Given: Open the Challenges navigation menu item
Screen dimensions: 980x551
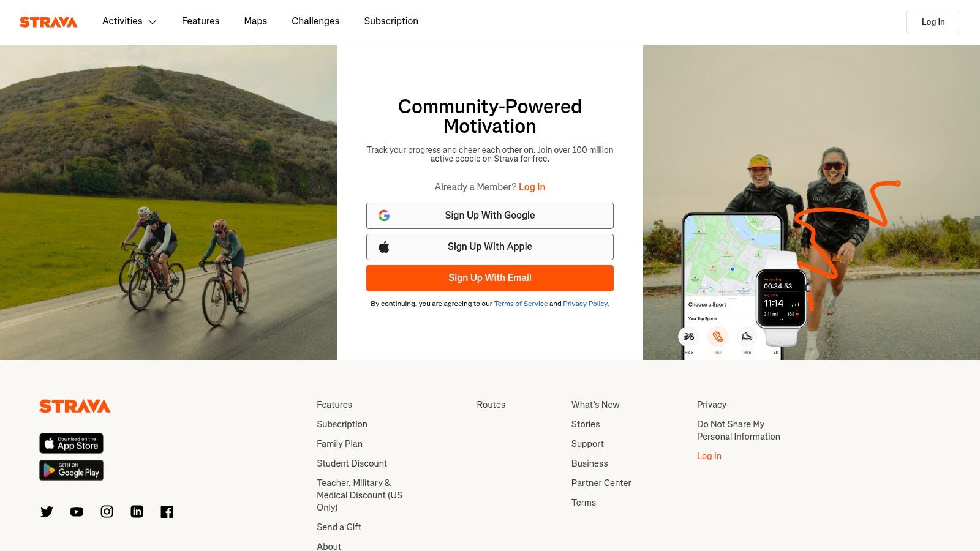Looking at the screenshot, I should [315, 21].
